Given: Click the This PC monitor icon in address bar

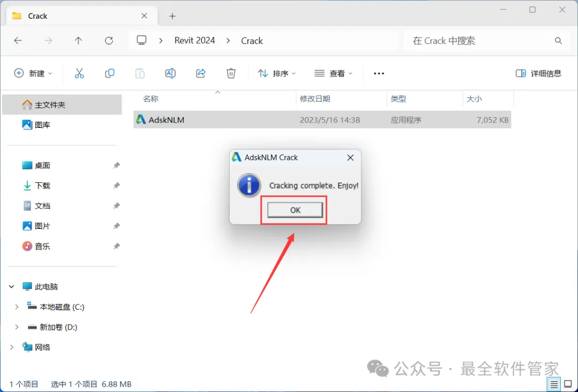Looking at the screenshot, I should pyautogui.click(x=141, y=40).
